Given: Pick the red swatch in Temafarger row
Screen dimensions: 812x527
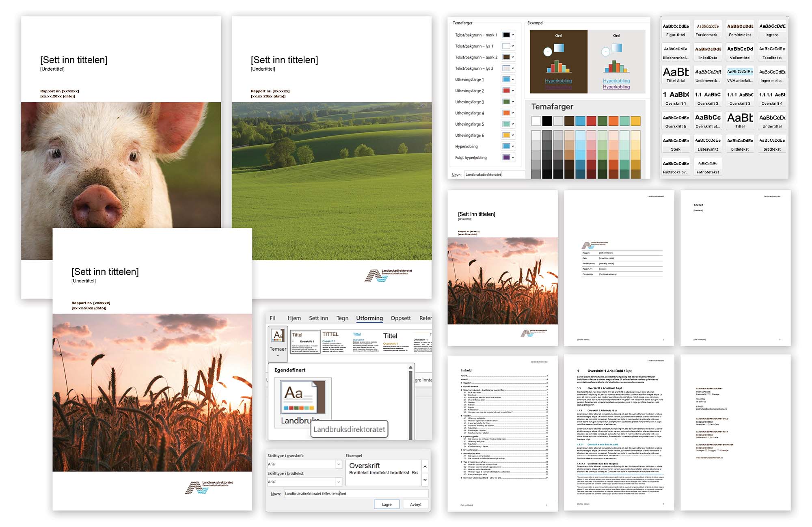Looking at the screenshot, I should pyautogui.click(x=591, y=121).
